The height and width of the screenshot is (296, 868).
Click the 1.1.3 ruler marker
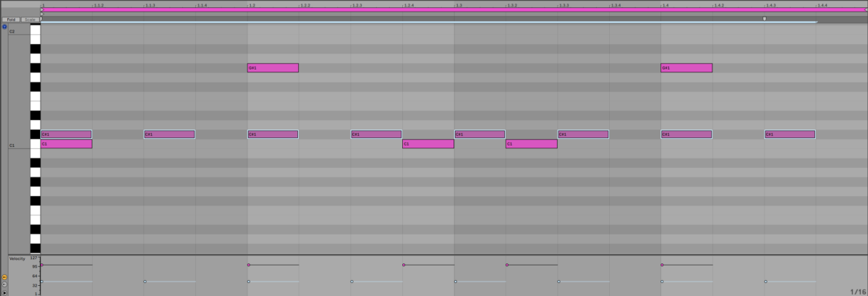coord(150,5)
